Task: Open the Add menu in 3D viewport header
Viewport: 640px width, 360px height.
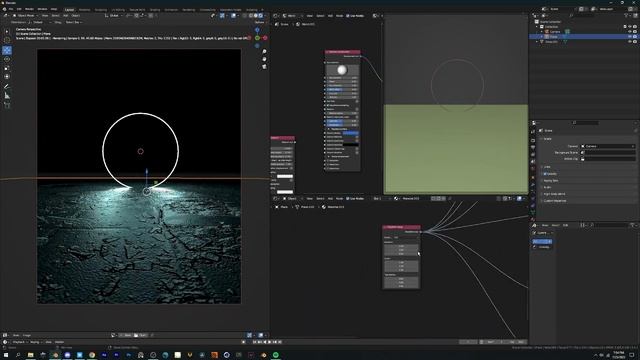Action: pos(65,16)
